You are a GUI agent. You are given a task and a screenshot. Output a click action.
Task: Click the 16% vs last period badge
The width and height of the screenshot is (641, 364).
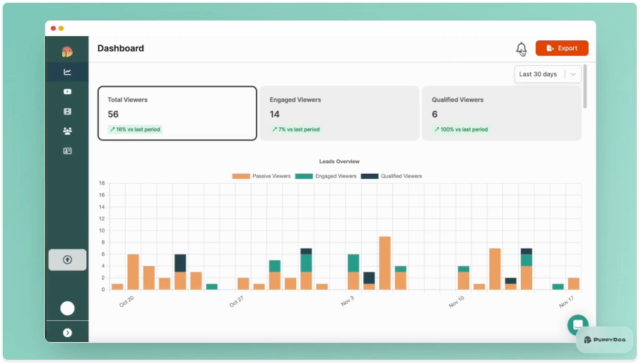[x=135, y=129]
